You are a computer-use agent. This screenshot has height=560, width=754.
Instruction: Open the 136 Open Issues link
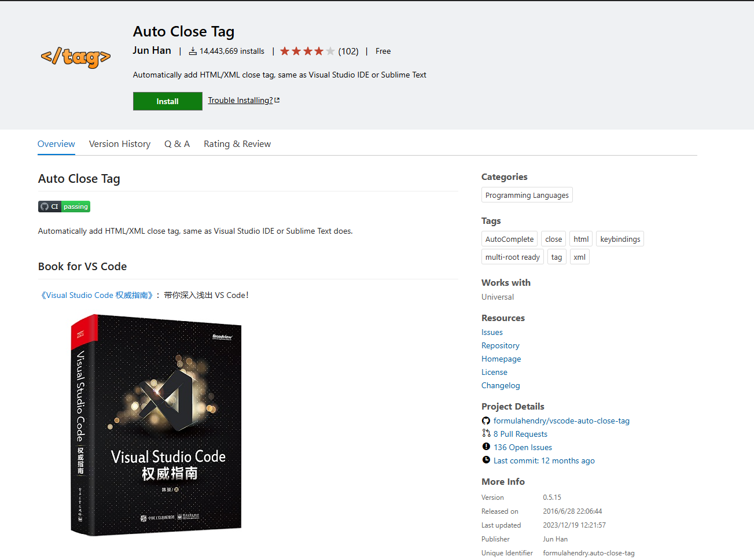(523, 447)
